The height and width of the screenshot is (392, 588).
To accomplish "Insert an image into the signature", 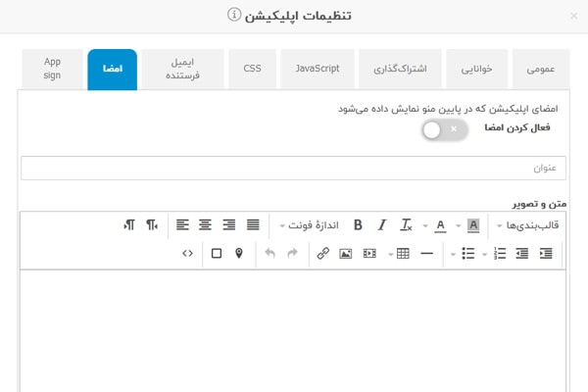I will point(346,254).
